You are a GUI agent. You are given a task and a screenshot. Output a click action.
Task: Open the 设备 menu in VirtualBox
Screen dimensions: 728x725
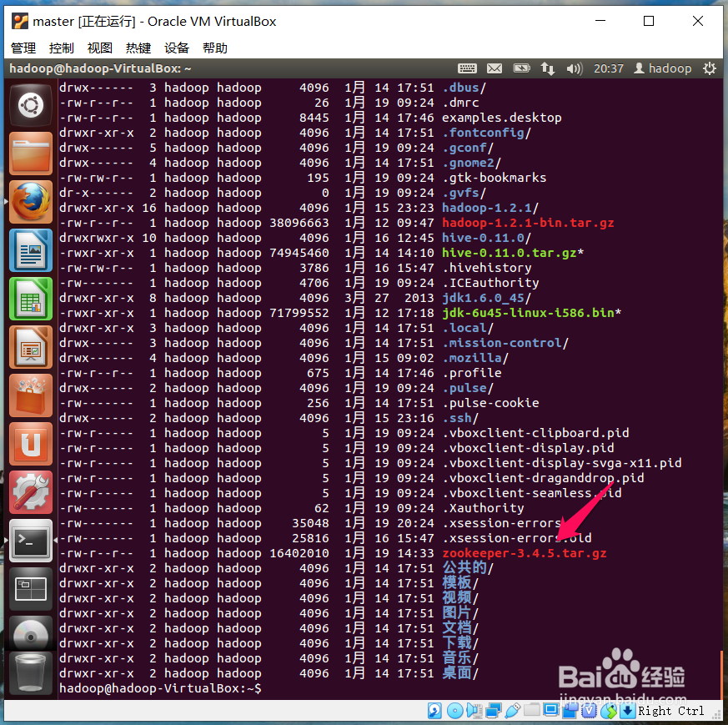tap(177, 48)
